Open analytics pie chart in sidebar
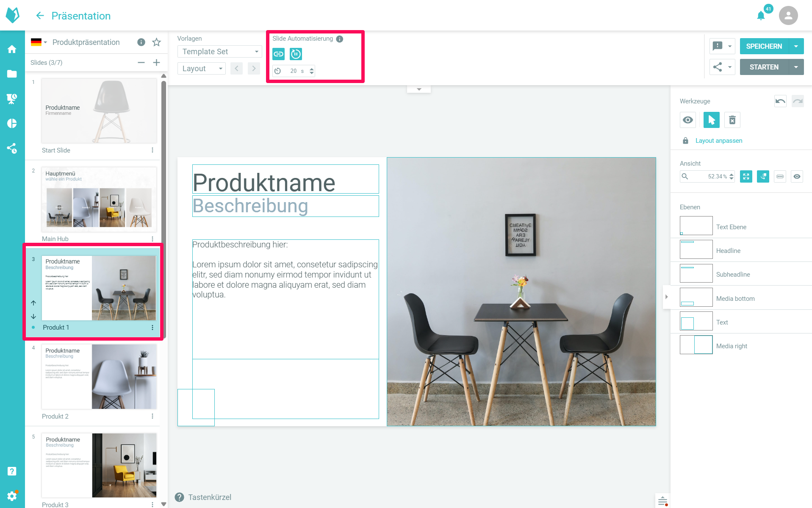This screenshot has height=508, width=812. point(12,123)
